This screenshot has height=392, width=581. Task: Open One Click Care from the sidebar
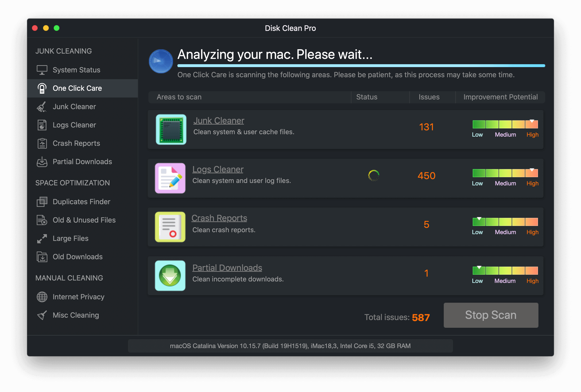click(x=77, y=88)
